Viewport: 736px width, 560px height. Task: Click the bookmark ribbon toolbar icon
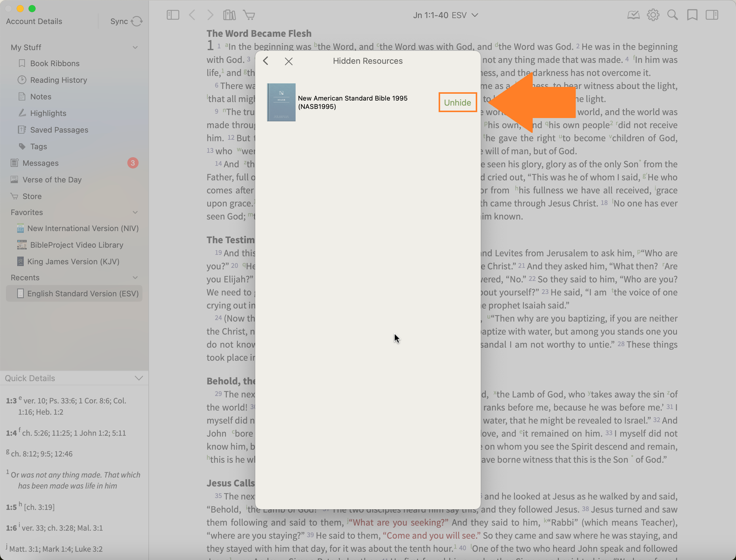pyautogui.click(x=692, y=15)
